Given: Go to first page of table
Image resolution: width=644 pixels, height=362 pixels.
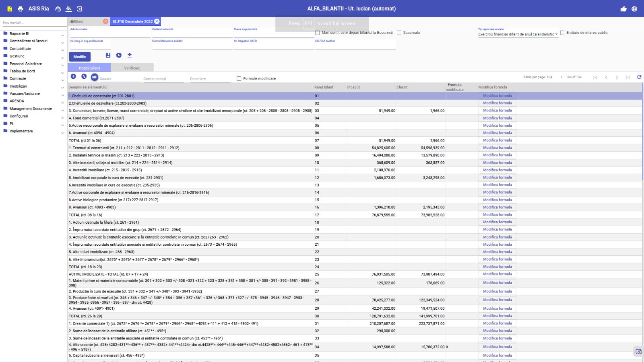Looking at the screenshot, I should 595,77.
